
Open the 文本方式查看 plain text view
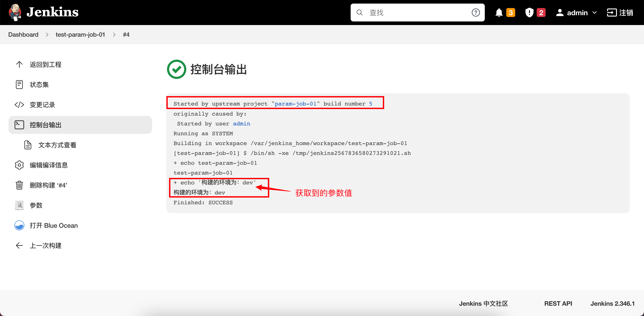[x=57, y=145]
